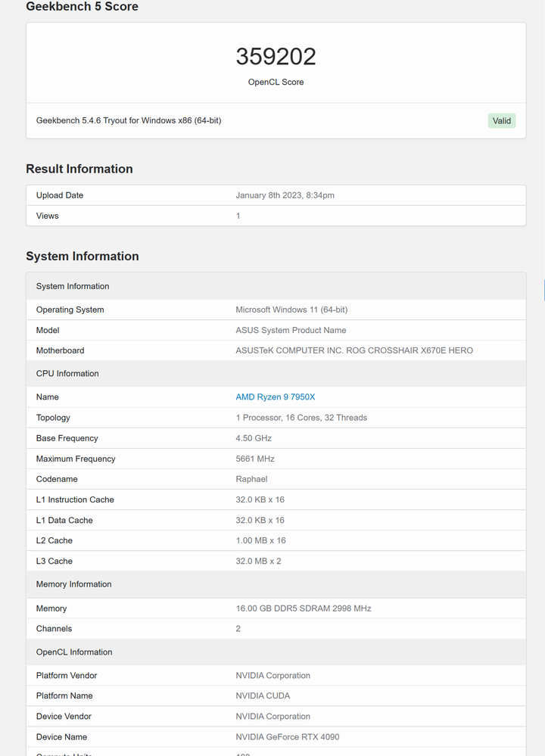Select the NVIDIA CUDA platform name value

click(263, 695)
